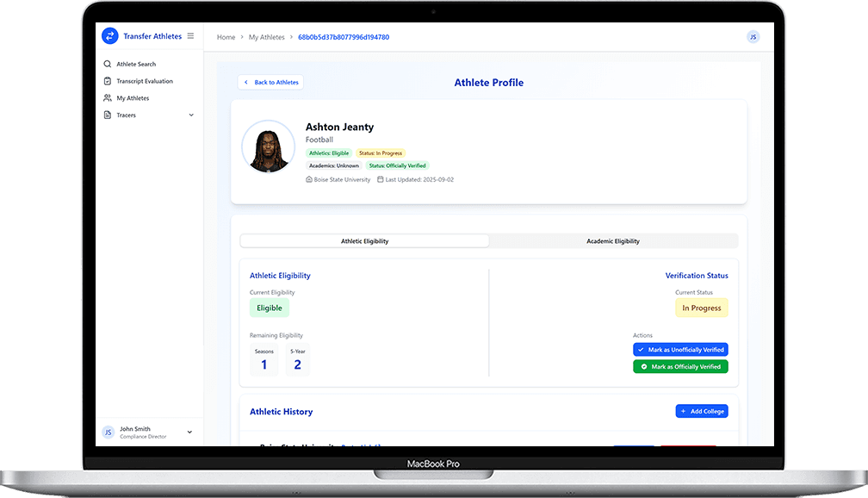This screenshot has height=498, width=868.
Task: Toggle the sidebar hamburger menu icon
Action: click(x=190, y=36)
